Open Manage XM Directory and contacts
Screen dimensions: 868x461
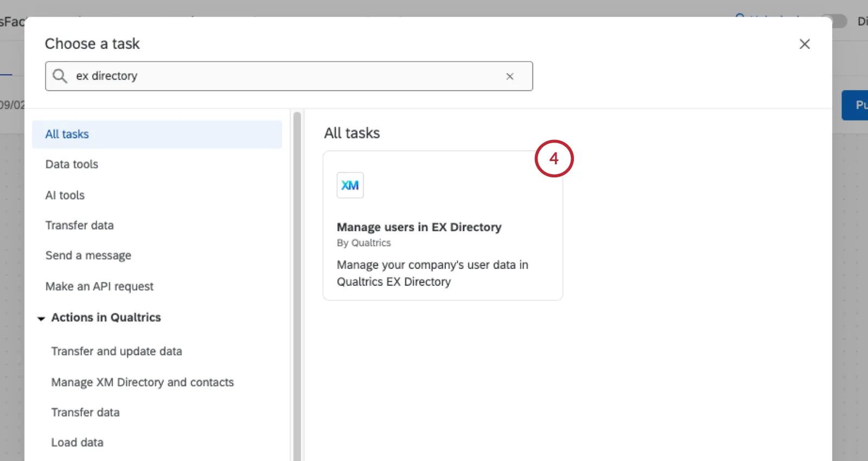pyautogui.click(x=143, y=382)
